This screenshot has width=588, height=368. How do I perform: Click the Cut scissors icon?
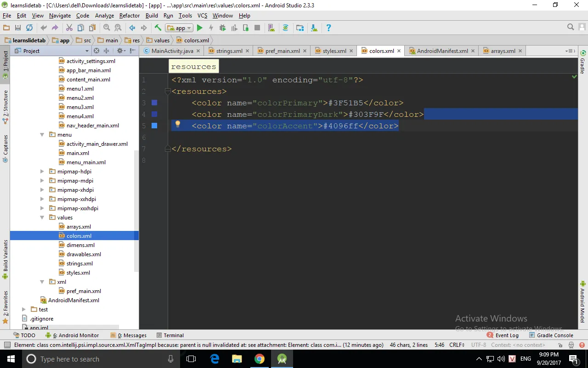tap(69, 28)
